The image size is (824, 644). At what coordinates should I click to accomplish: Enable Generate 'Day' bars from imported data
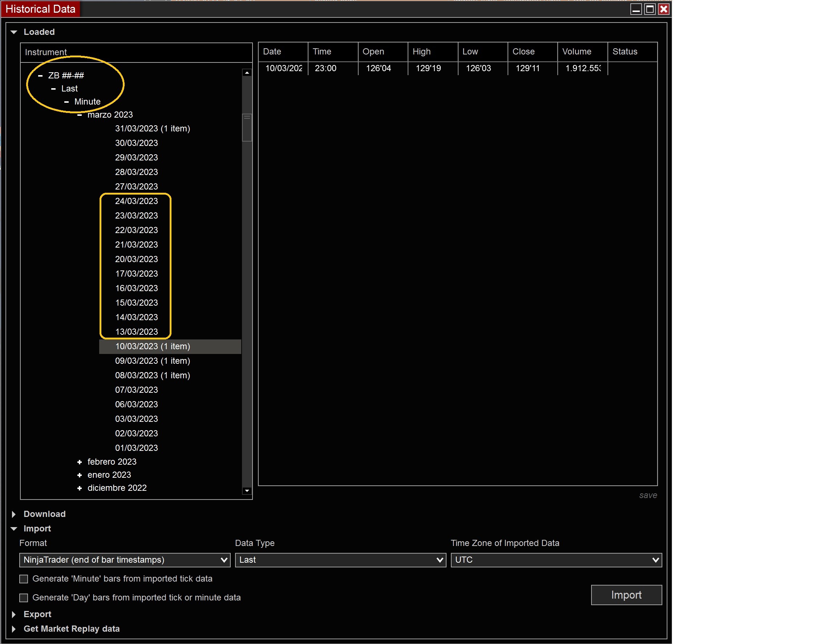tap(23, 598)
